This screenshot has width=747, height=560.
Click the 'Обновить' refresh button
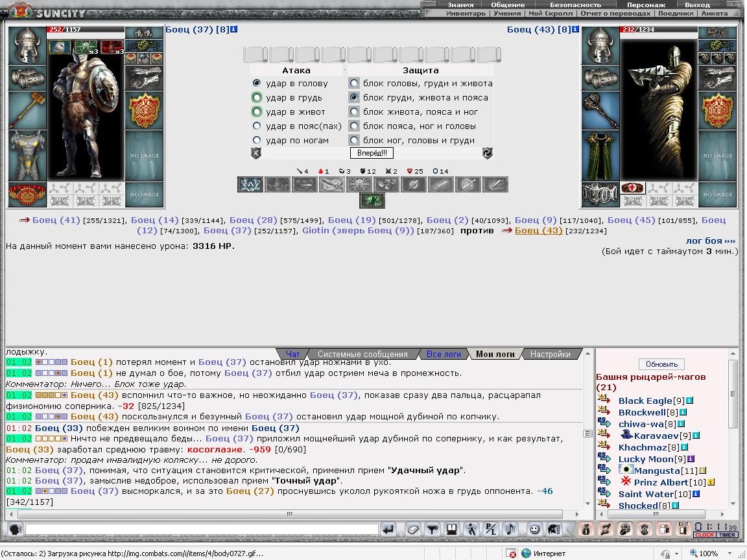click(x=661, y=364)
